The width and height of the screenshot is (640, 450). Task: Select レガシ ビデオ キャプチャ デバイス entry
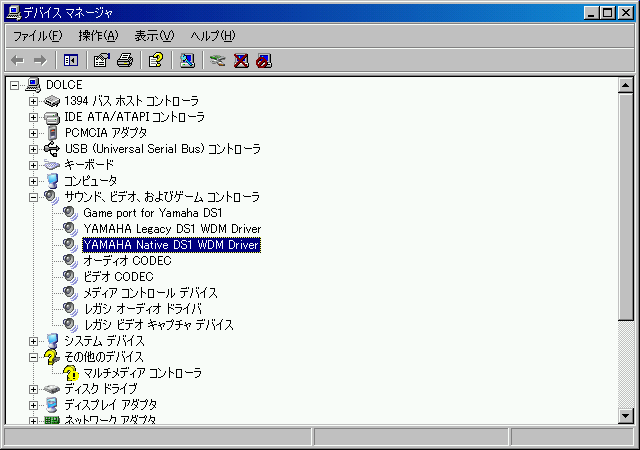[x=158, y=325]
